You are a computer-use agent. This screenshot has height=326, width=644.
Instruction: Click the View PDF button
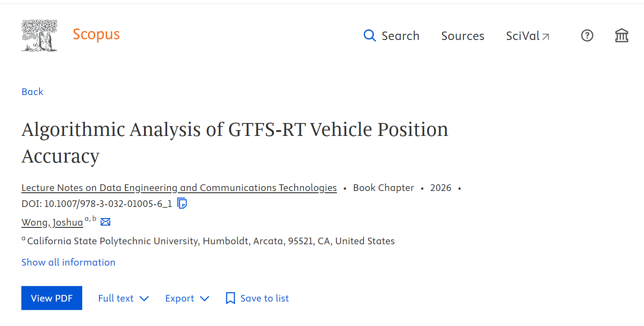[52, 298]
